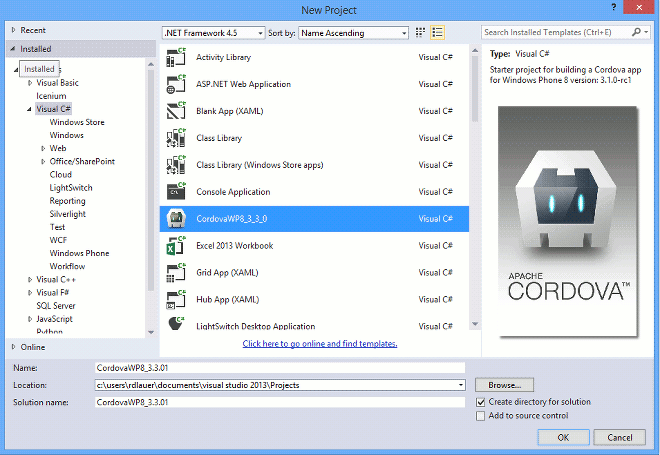Select the Cloud tree item
Image resolution: width=660 pixels, height=455 pixels.
61,174
